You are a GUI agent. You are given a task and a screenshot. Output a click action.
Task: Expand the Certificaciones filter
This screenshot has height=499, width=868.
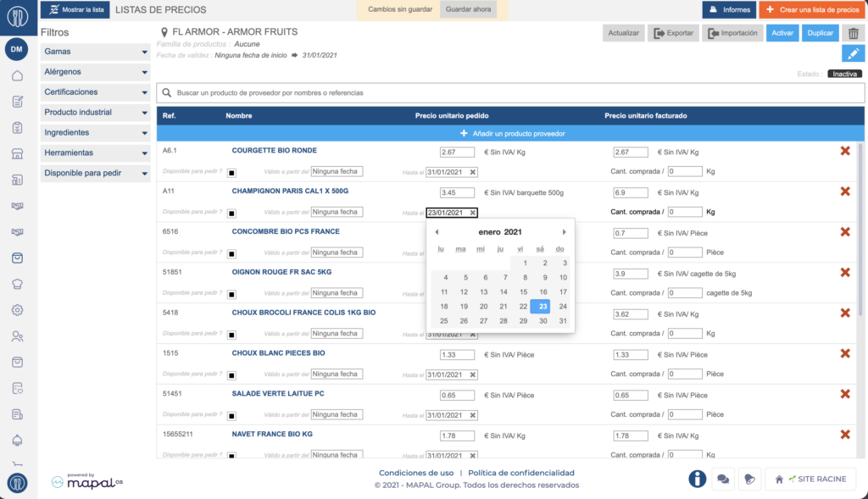[95, 91]
